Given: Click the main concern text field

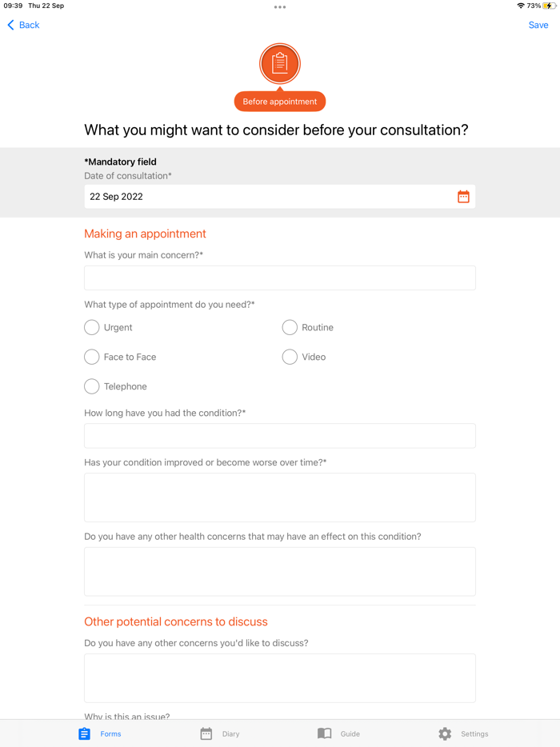Looking at the screenshot, I should tap(279, 278).
